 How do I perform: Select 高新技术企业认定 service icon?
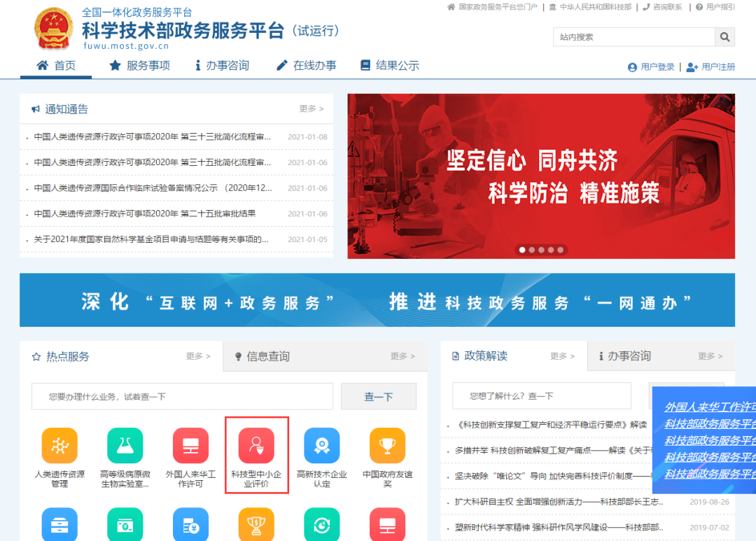click(322, 445)
